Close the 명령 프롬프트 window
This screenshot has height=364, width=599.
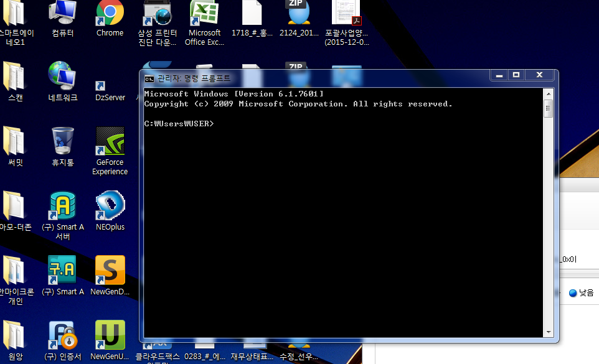coord(539,75)
